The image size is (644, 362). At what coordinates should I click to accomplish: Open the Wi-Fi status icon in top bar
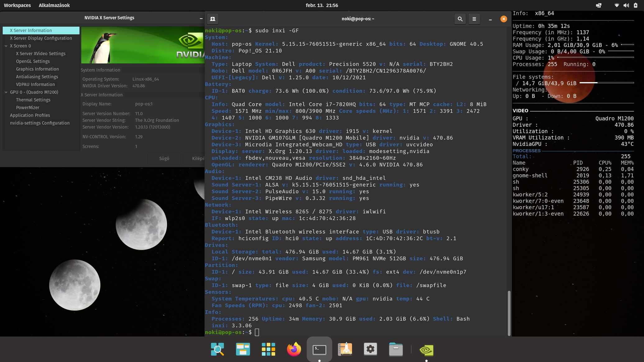617,5
